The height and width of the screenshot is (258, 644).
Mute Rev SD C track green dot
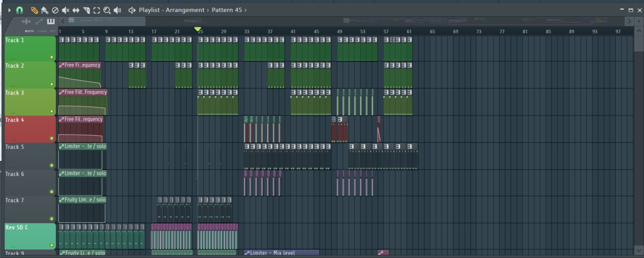pyautogui.click(x=51, y=245)
